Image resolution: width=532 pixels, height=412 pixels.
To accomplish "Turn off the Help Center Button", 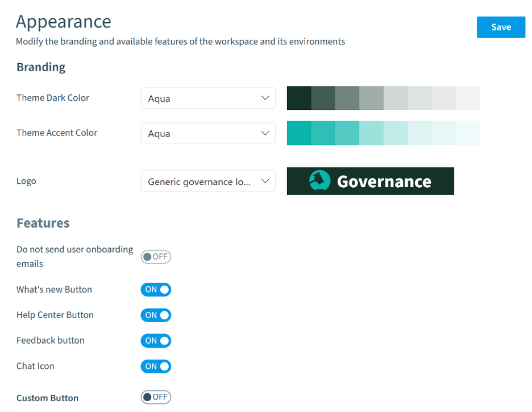I will point(156,315).
